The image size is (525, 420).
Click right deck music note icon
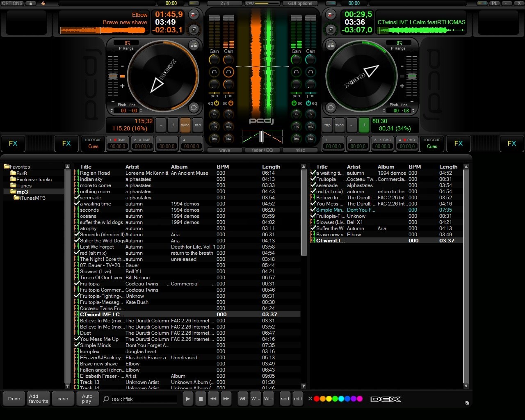(x=331, y=45)
